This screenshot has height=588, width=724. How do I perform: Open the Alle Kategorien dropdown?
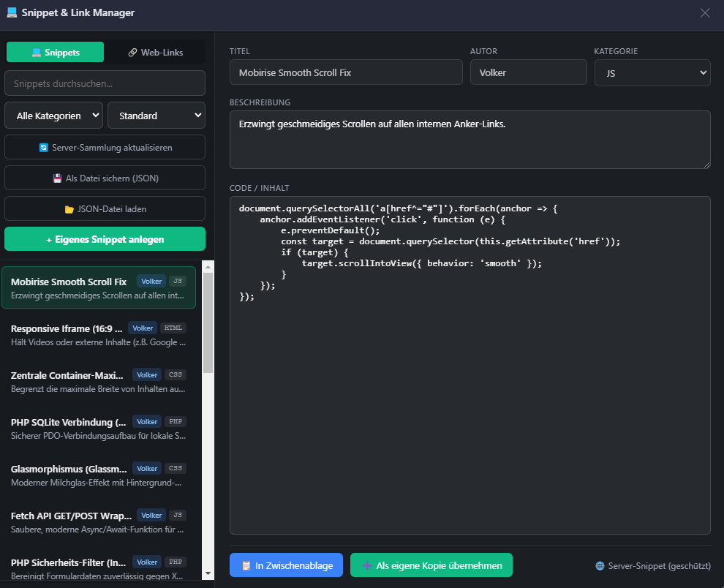point(53,116)
